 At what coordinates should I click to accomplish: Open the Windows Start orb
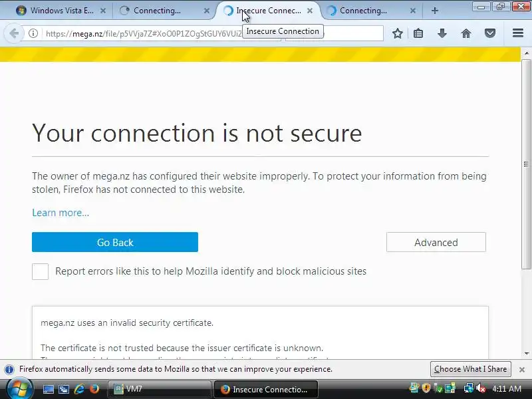point(19,389)
